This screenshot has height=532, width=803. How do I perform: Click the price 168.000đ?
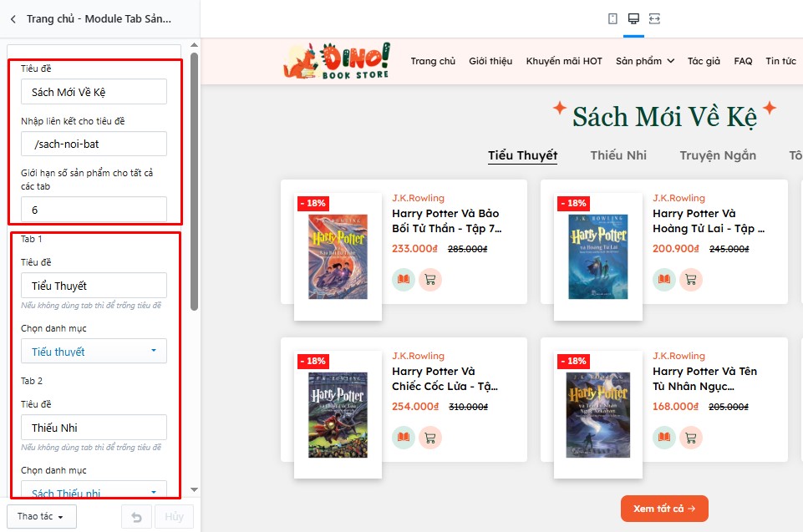675,406
